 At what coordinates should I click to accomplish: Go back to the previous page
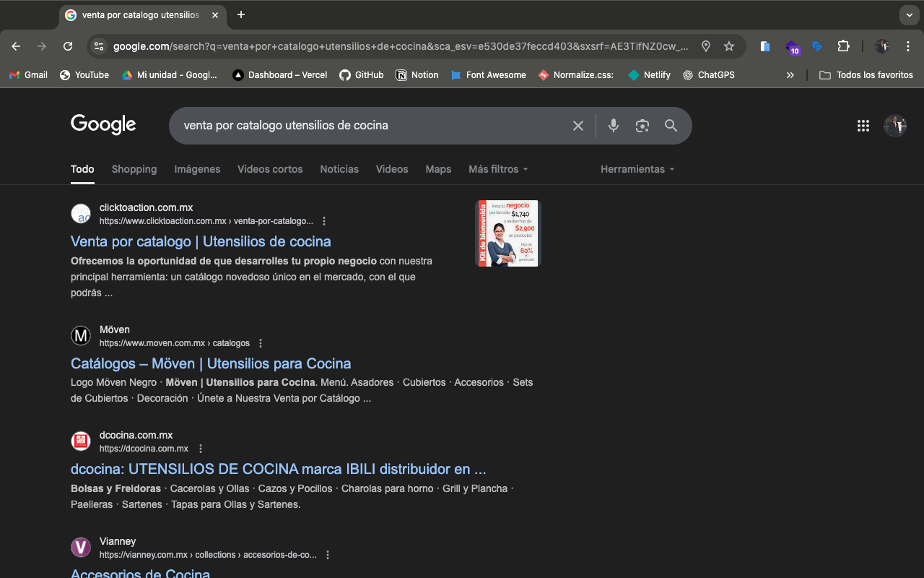[16, 46]
